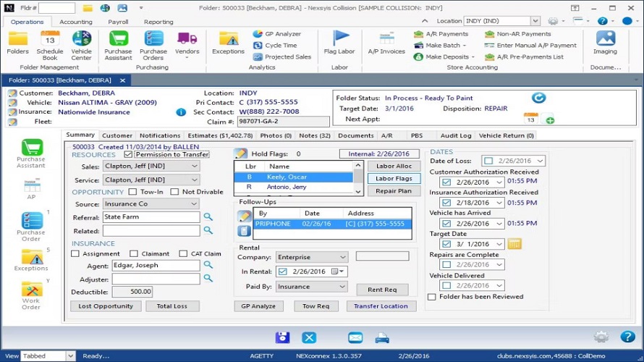Enable the CAT Claim checkbox
Screen dimensions: 644x362
pyautogui.click(x=183, y=253)
